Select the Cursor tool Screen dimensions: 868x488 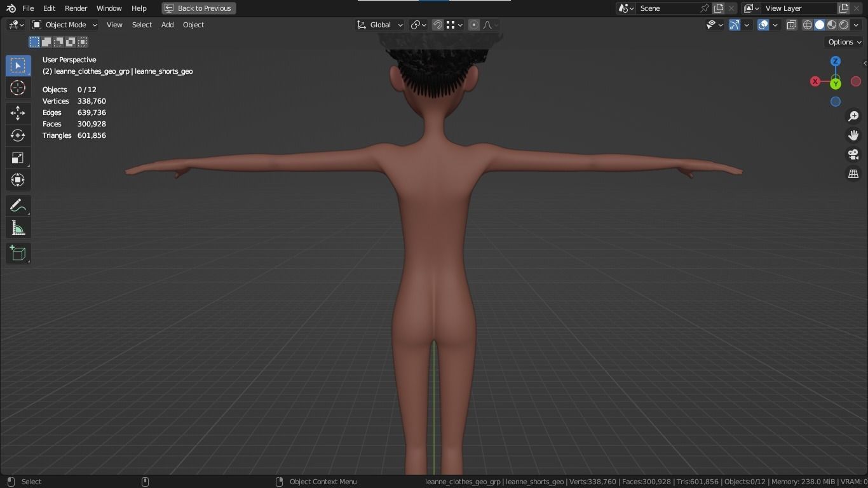click(x=18, y=88)
